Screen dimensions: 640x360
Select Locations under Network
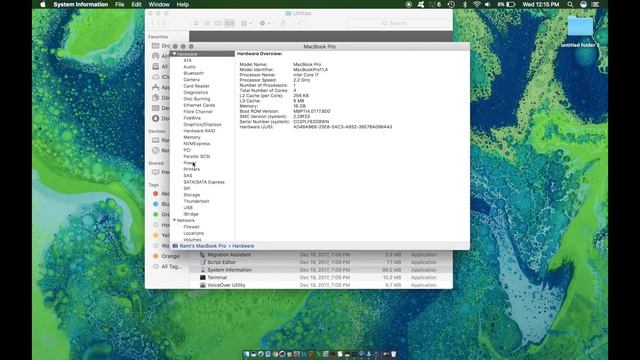pos(193,233)
